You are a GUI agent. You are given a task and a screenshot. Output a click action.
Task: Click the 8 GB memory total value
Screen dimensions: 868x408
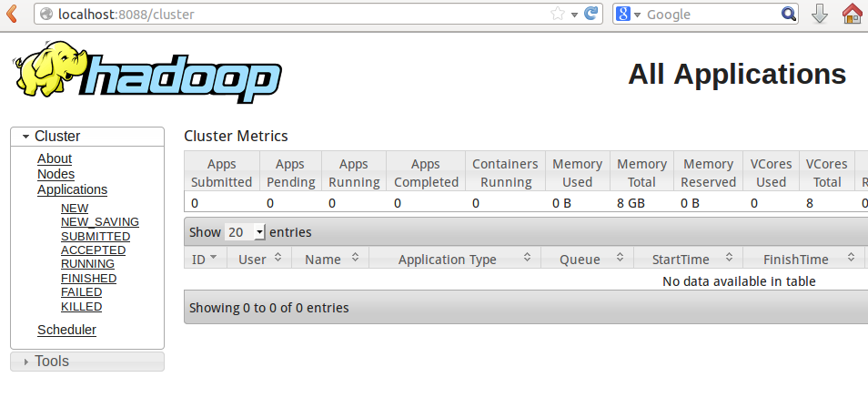pyautogui.click(x=631, y=203)
